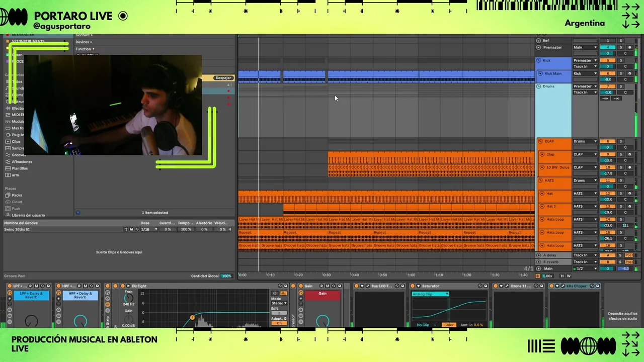
Task: Unfold the Ref track with its circle icon
Action: pos(539,41)
